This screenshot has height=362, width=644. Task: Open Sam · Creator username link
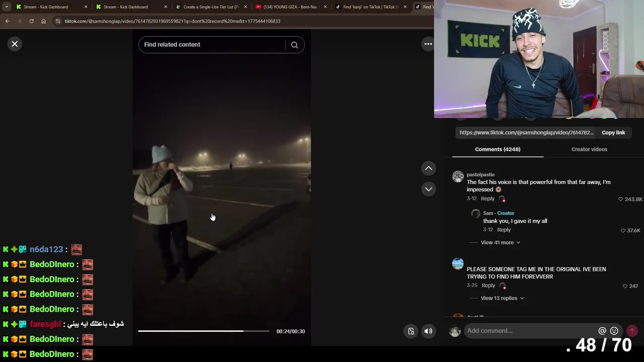tap(499, 213)
